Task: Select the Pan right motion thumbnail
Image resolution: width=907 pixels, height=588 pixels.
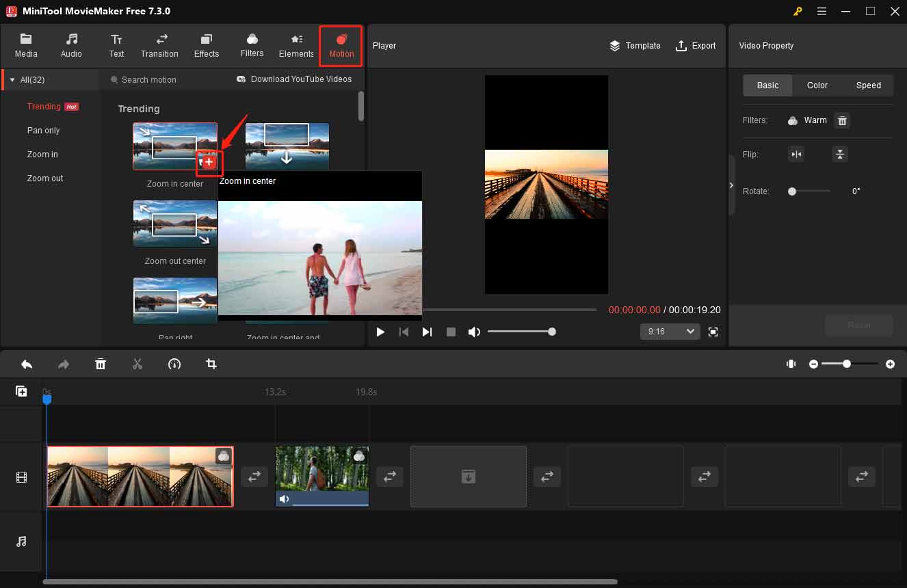Action: [175, 300]
